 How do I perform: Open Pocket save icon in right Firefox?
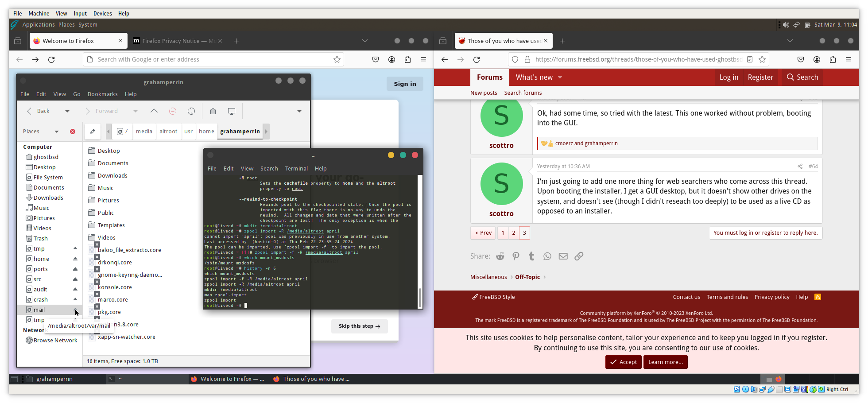click(801, 59)
